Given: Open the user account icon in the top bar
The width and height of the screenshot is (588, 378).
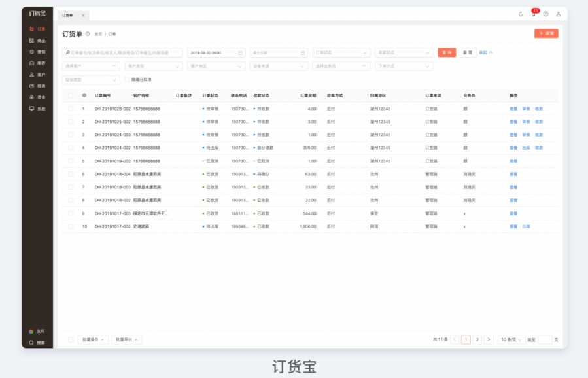Looking at the screenshot, I should tap(559, 14).
